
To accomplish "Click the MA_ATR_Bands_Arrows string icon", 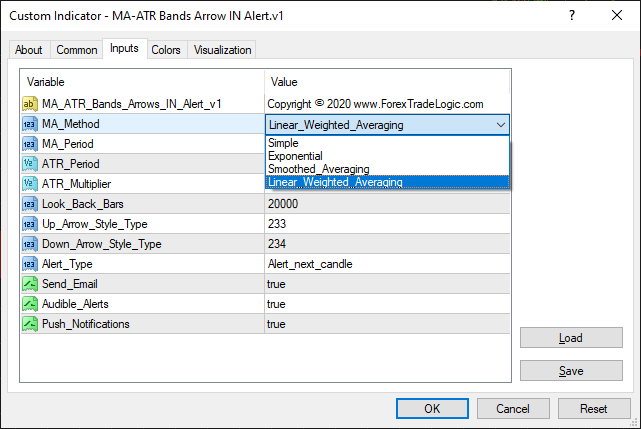I will coord(29,104).
